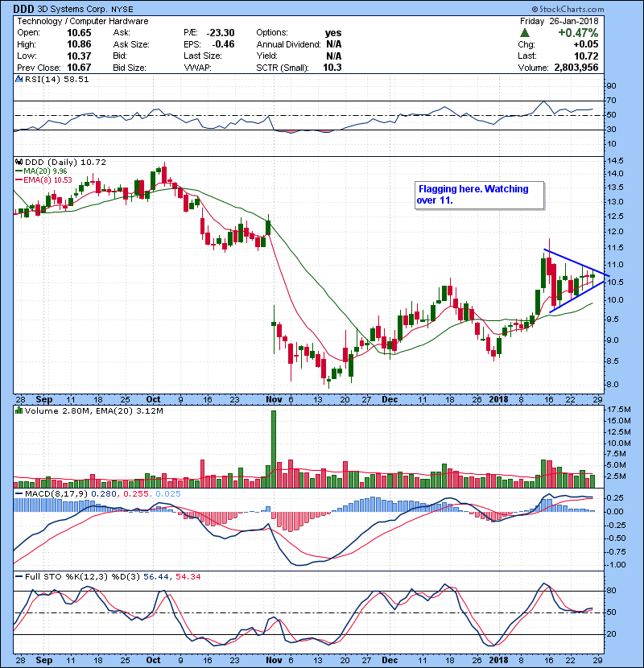Screen dimensions: 644x668
Task: Click the 8.0 price axis label
Action: click(x=612, y=384)
